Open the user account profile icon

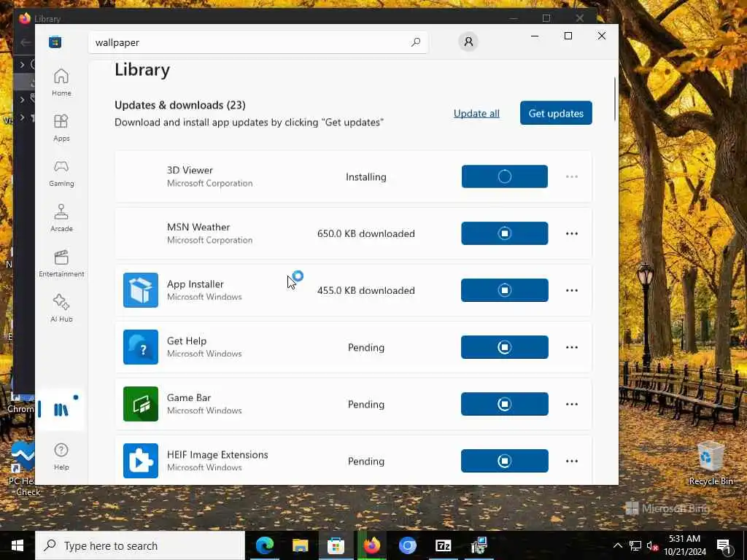468,42
